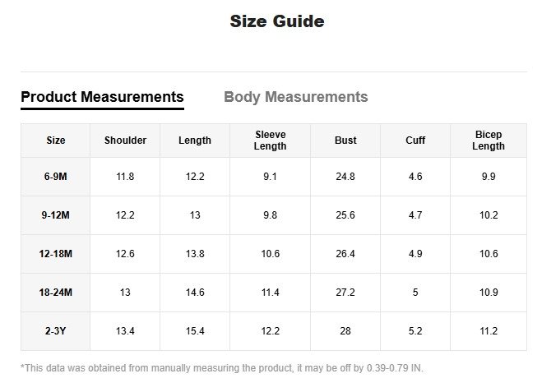
Task: Click the Bust column header
Action: point(345,141)
